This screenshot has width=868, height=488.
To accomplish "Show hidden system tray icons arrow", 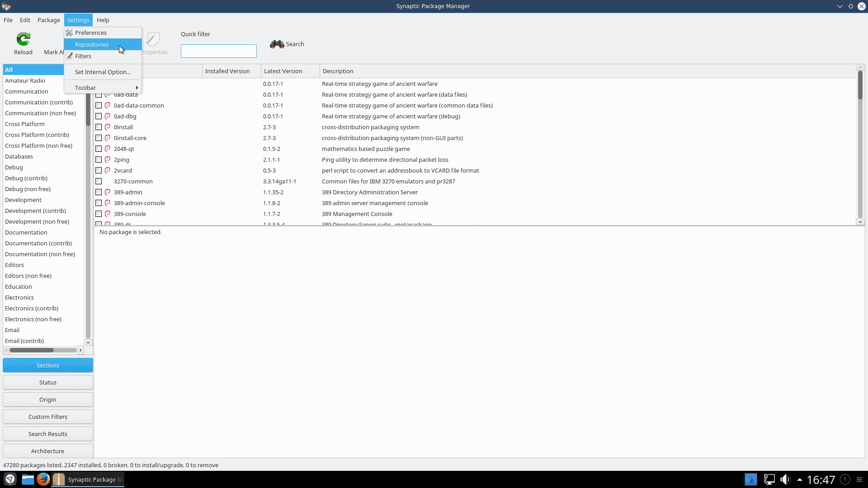I will 800,479.
